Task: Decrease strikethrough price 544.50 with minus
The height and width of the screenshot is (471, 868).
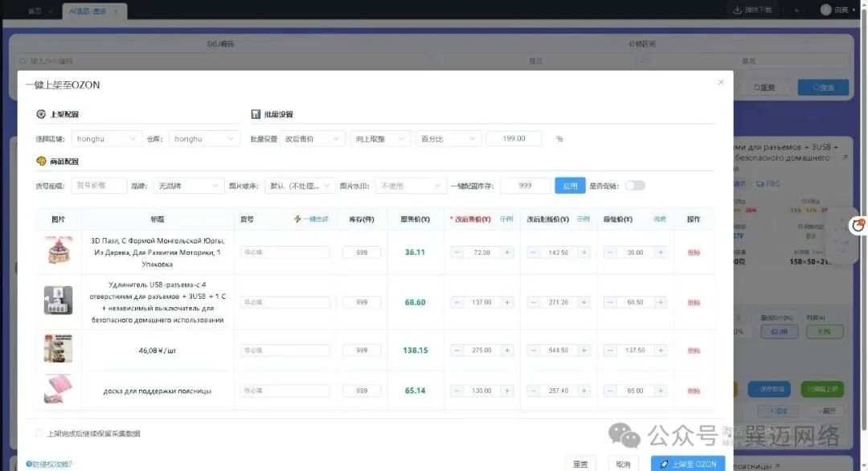Action: [x=533, y=350]
